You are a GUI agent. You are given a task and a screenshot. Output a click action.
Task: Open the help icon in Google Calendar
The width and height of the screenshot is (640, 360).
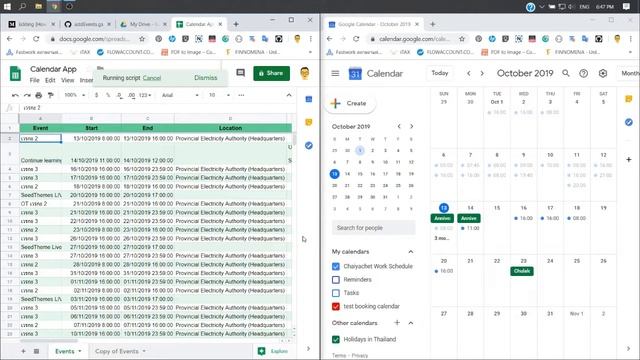(584, 73)
